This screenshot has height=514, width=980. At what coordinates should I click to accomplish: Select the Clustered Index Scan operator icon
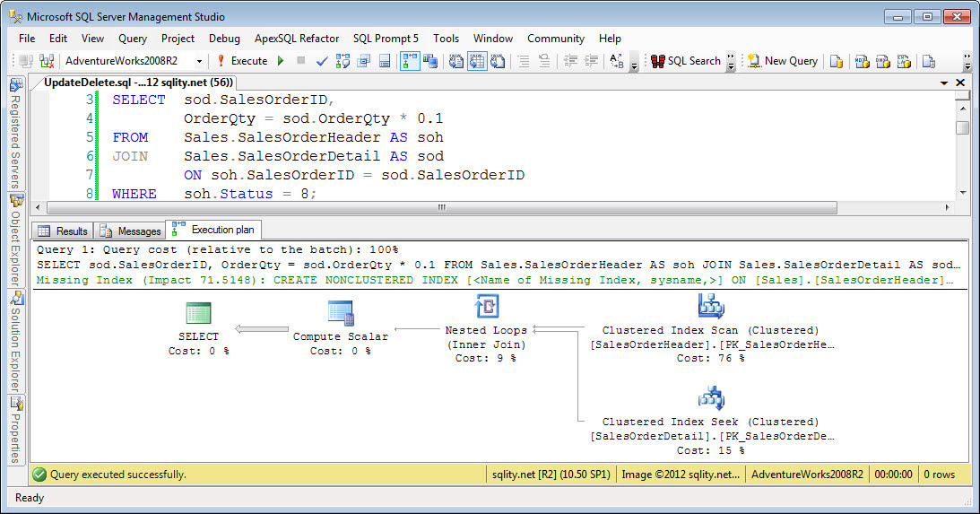711,307
